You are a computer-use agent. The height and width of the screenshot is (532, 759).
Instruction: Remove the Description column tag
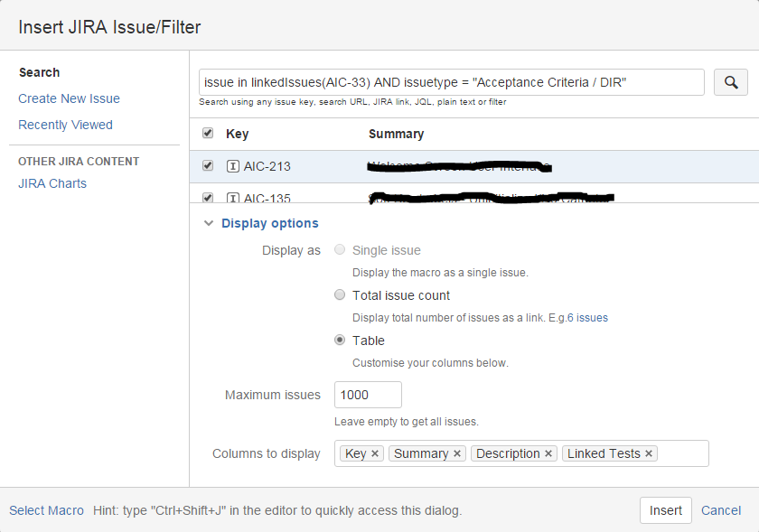click(548, 453)
